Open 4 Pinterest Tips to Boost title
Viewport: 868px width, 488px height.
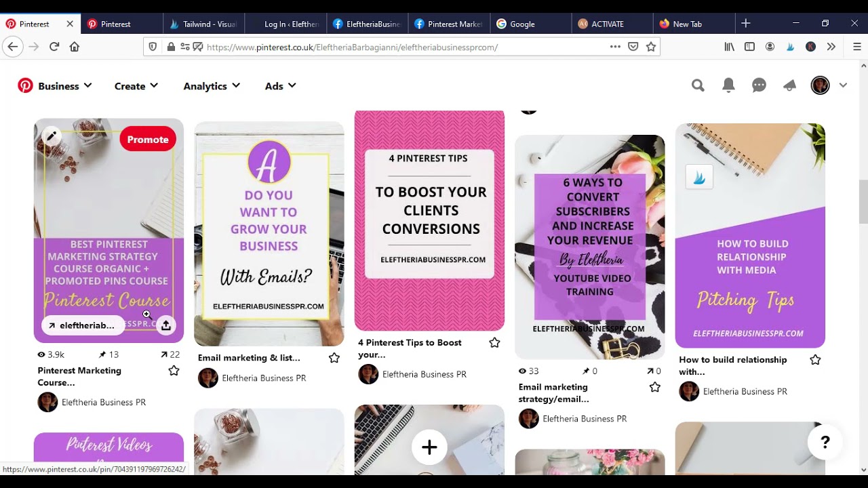coord(410,348)
